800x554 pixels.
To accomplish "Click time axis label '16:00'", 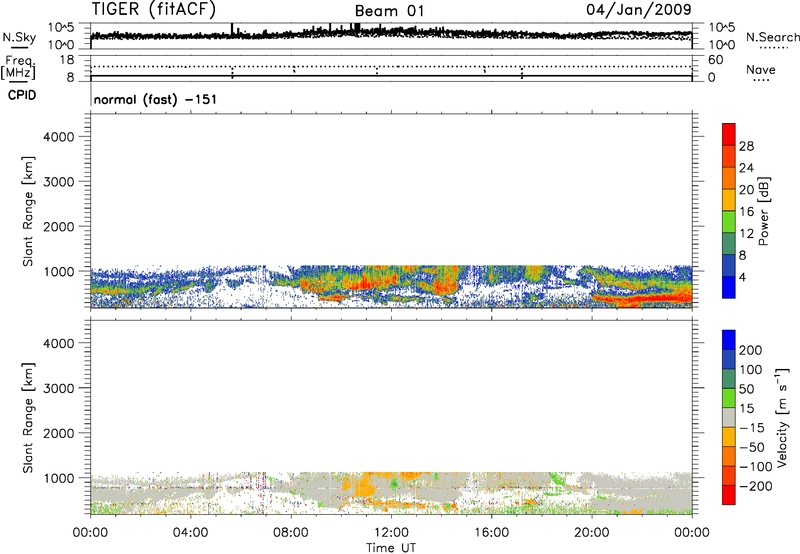I will tap(491, 533).
